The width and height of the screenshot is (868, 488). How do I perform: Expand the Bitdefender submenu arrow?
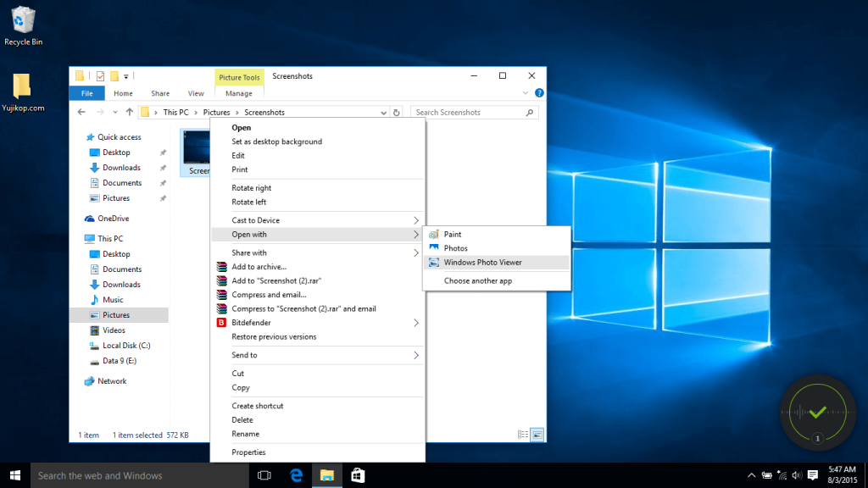(415, 323)
